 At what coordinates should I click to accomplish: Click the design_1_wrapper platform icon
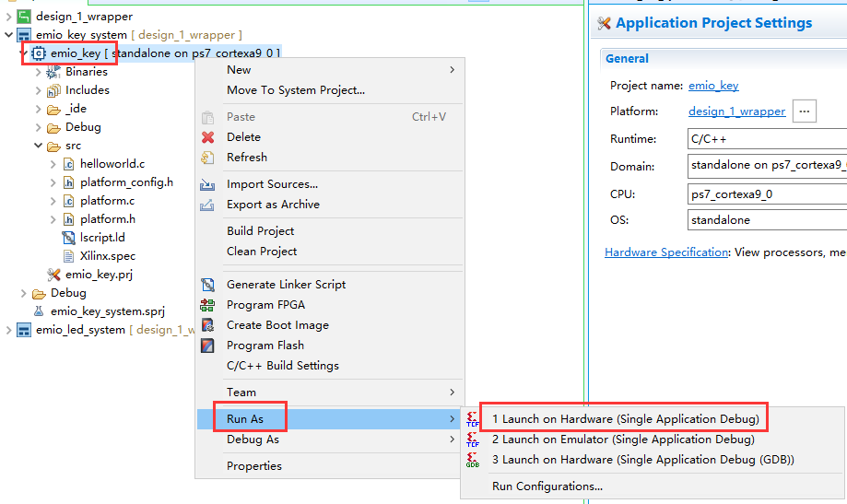(24, 17)
